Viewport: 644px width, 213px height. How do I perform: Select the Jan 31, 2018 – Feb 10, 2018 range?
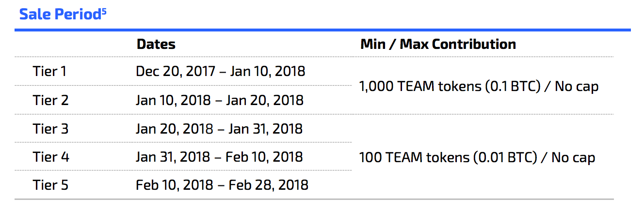219,157
